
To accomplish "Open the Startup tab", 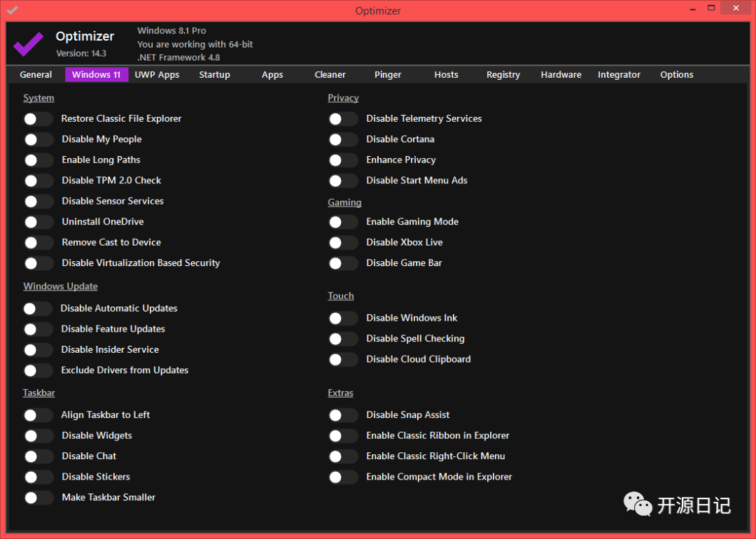I will pos(215,75).
